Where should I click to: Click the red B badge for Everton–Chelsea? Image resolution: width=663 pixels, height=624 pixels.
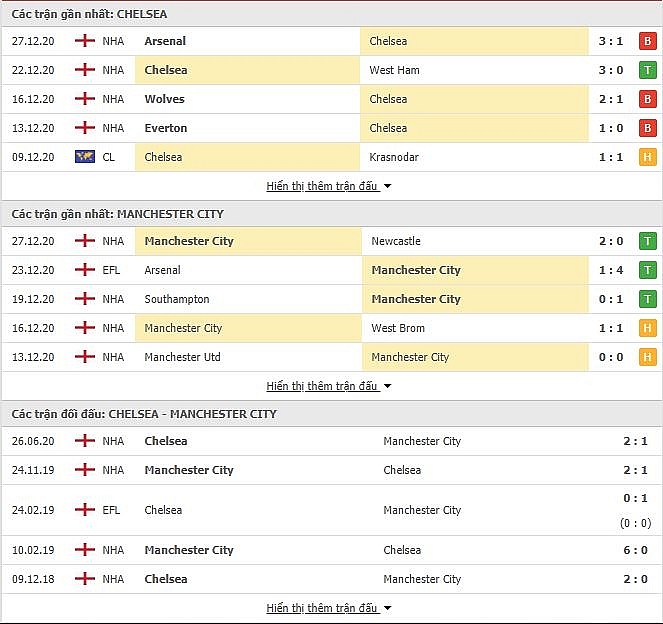647,128
